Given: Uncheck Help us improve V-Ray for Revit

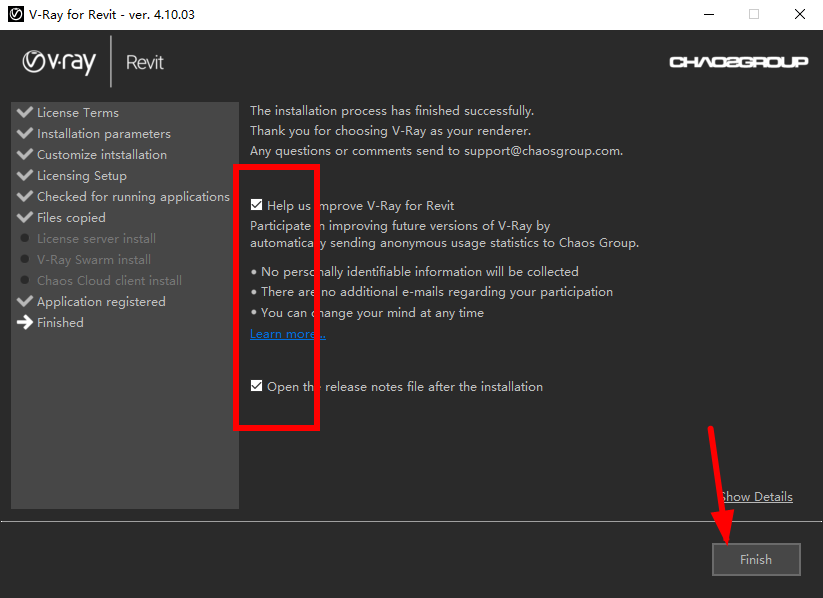Looking at the screenshot, I should [256, 205].
